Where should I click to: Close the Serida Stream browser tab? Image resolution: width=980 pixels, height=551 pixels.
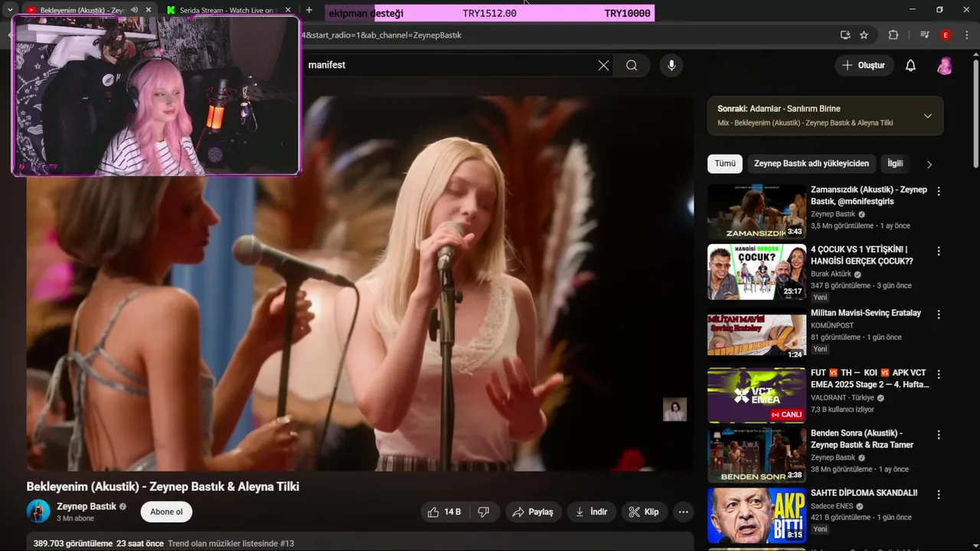[x=288, y=10]
